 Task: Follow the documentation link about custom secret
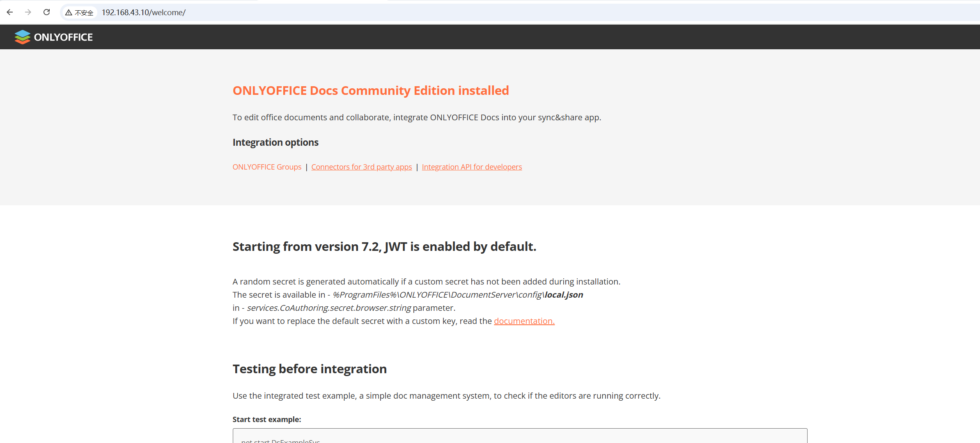[524, 321]
